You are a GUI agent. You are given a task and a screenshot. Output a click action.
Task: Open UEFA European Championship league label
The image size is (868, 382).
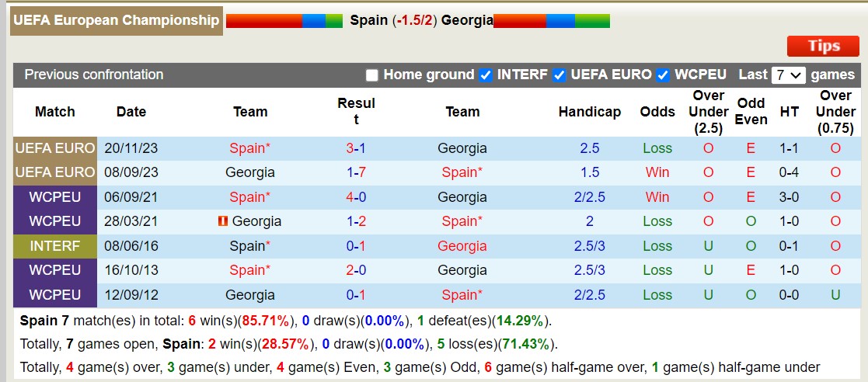(117, 21)
